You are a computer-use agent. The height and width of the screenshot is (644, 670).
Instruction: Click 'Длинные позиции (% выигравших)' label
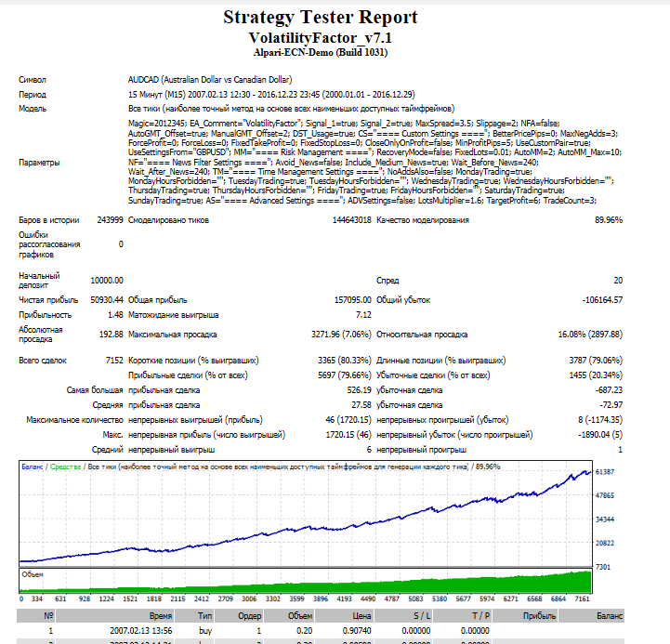pos(441,361)
